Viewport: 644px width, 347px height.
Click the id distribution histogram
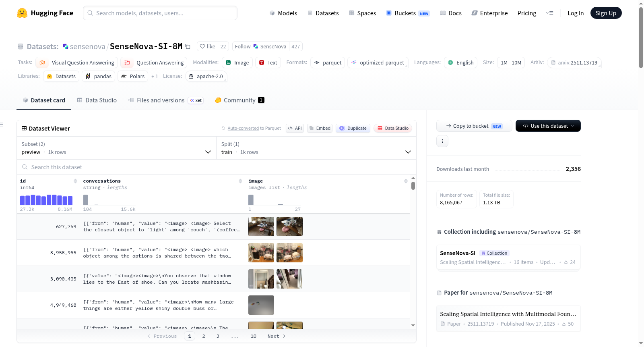(46, 200)
